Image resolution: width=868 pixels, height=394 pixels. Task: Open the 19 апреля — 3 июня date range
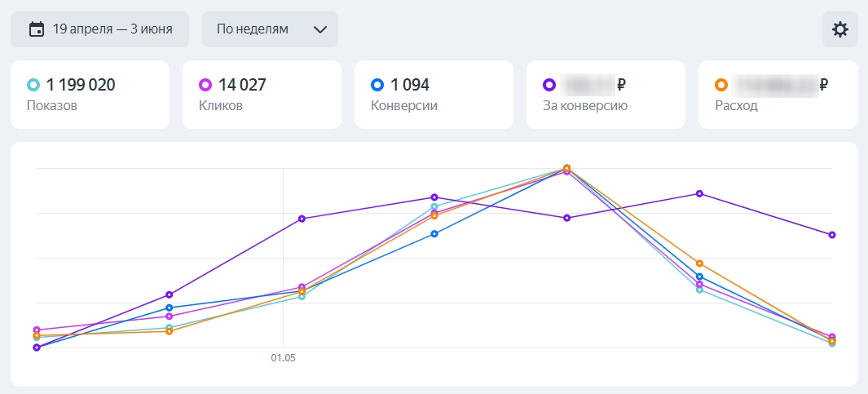(112, 29)
